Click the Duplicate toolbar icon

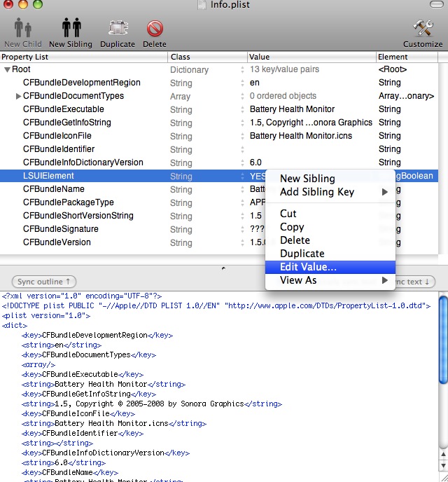coord(118,28)
